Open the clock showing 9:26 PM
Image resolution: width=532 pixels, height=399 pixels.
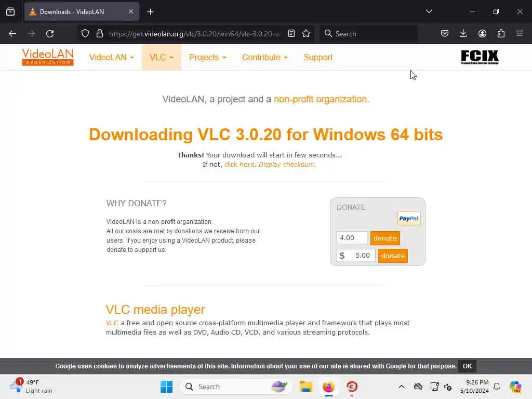pyautogui.click(x=474, y=387)
